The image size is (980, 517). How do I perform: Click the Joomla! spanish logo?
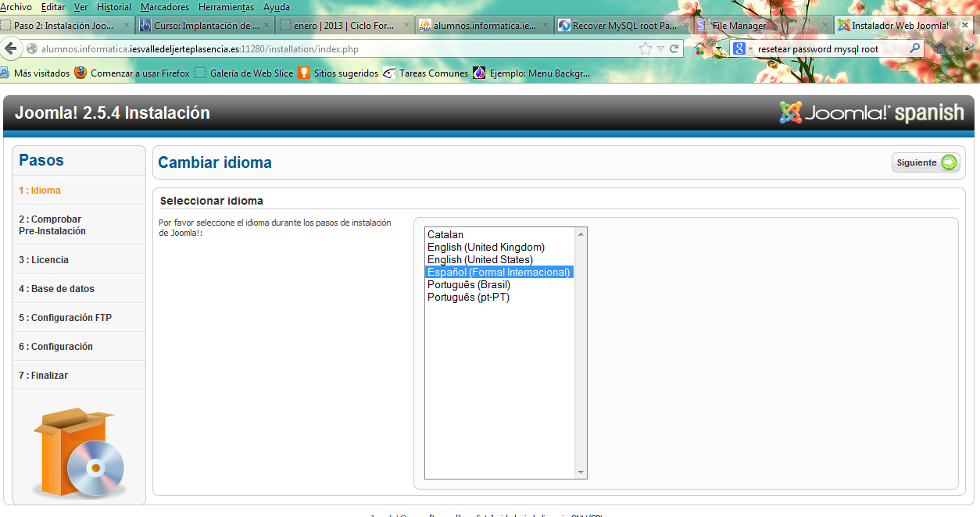point(871,112)
